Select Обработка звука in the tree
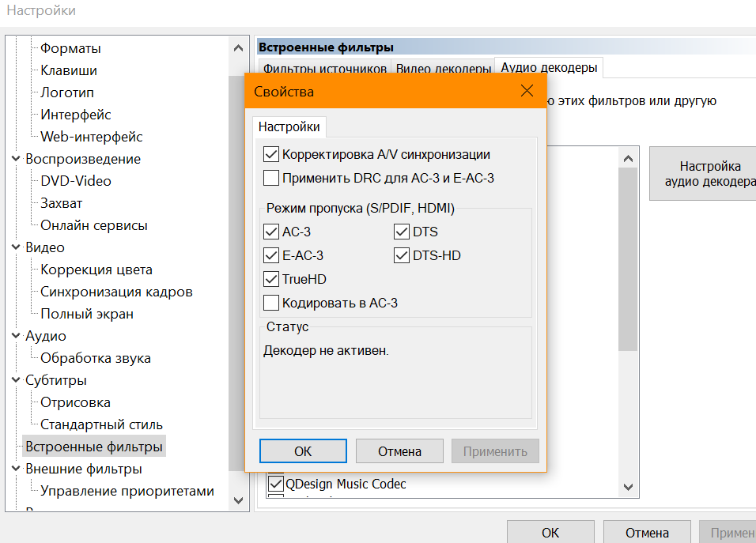Image resolution: width=756 pixels, height=543 pixels. click(x=96, y=358)
